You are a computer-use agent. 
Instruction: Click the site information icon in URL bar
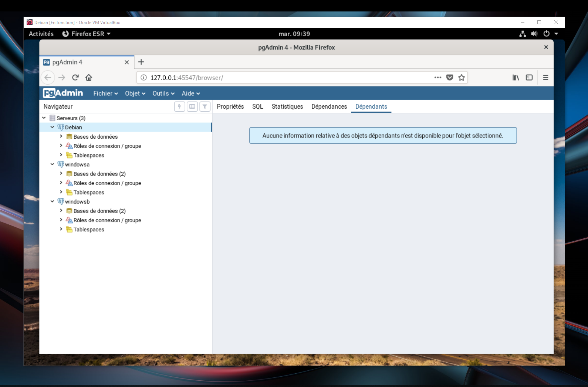[x=144, y=78]
